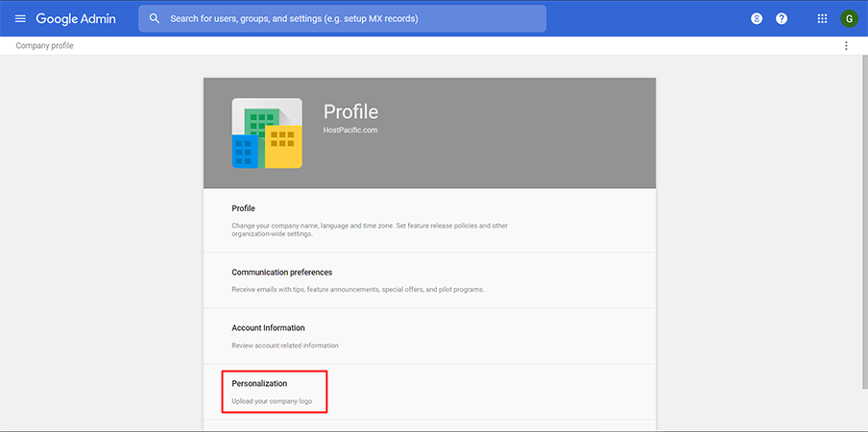This screenshot has width=868, height=432.
Task: Open Account Information section
Action: (429, 336)
